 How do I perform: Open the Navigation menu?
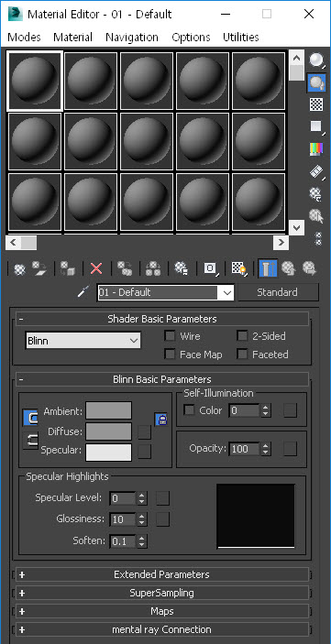click(x=132, y=38)
